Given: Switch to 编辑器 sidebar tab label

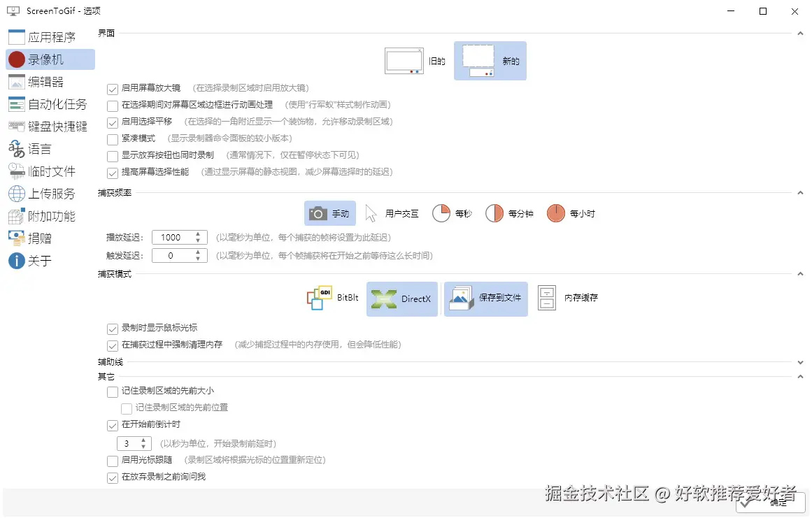Looking at the screenshot, I should pos(45,82).
